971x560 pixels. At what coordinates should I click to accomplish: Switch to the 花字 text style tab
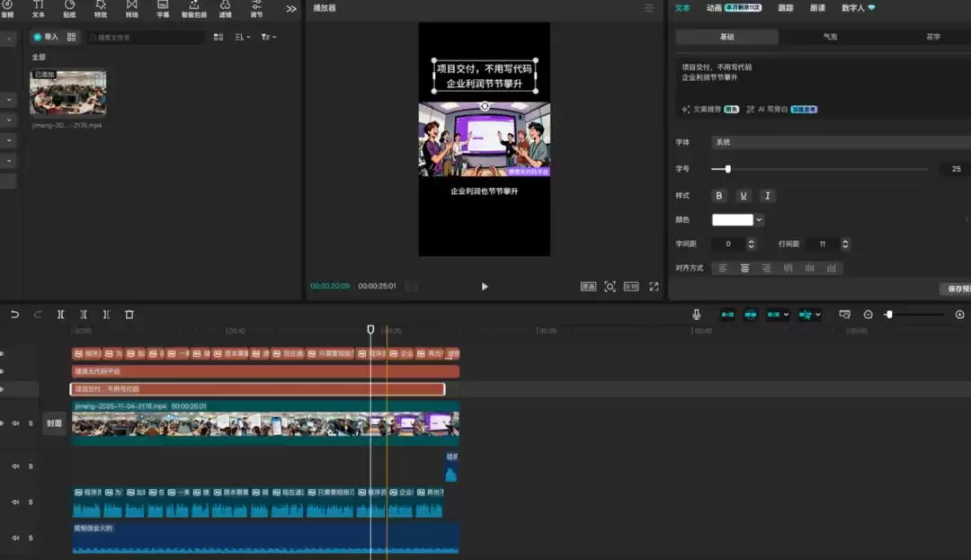[932, 37]
